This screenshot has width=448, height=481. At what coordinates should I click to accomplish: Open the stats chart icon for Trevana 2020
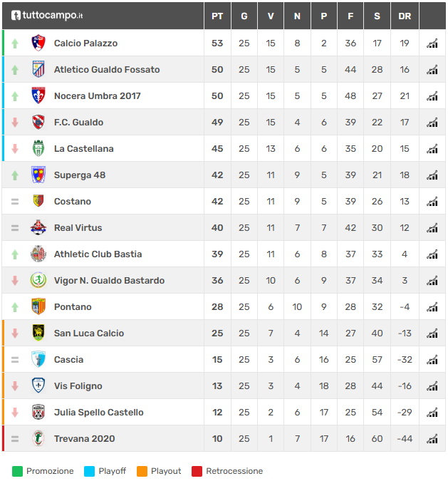[432, 439]
